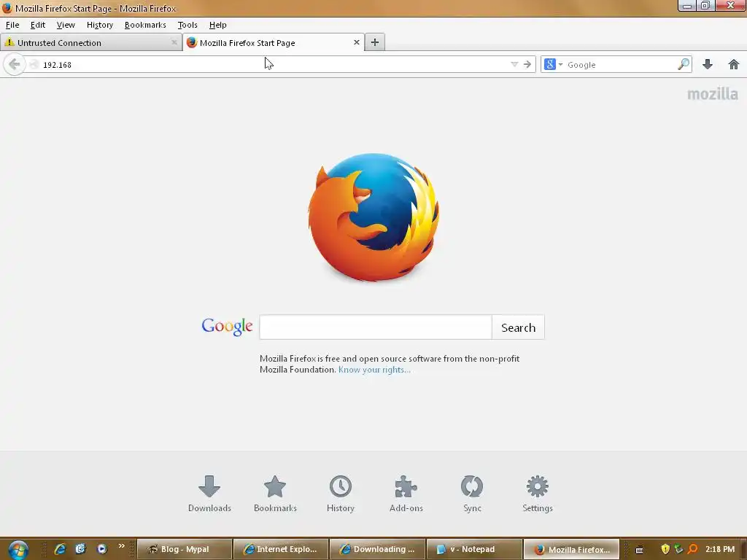Open the History menu
This screenshot has height=560, width=747.
point(99,25)
